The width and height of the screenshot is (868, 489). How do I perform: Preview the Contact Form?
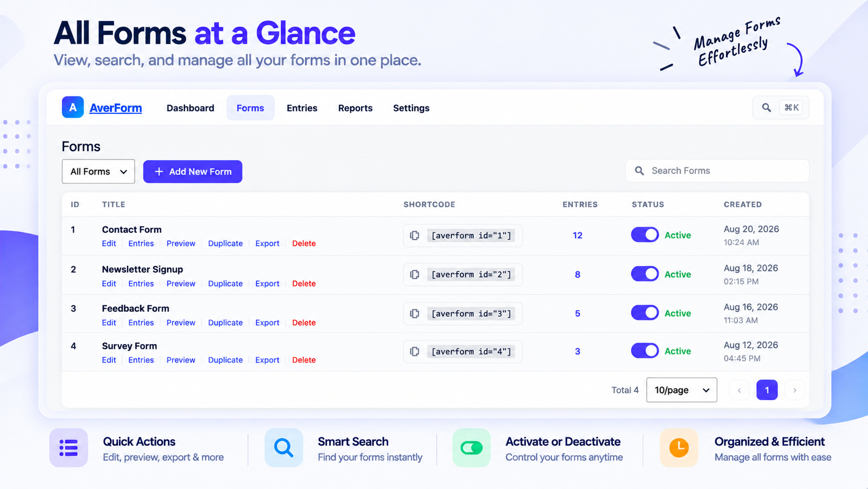(x=181, y=243)
